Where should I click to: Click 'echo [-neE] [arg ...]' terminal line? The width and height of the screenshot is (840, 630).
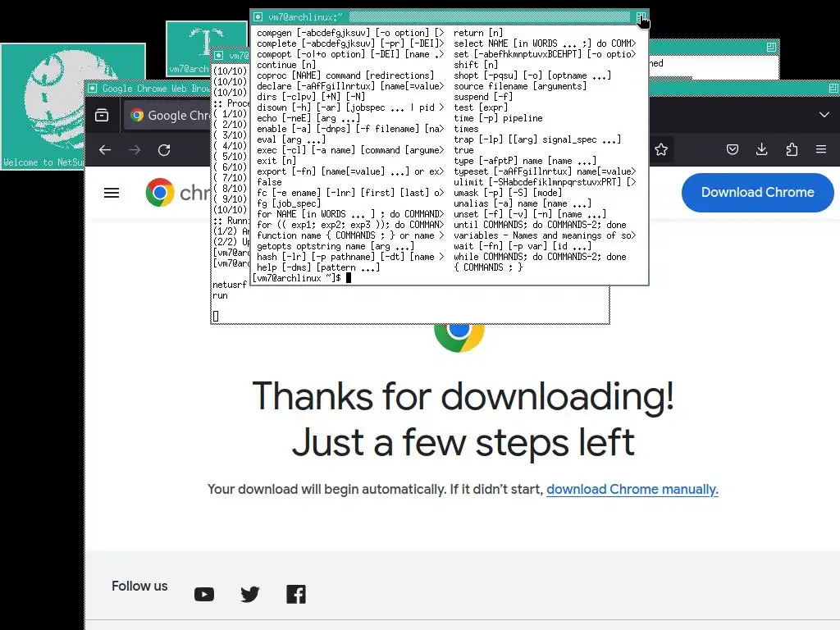[308, 118]
